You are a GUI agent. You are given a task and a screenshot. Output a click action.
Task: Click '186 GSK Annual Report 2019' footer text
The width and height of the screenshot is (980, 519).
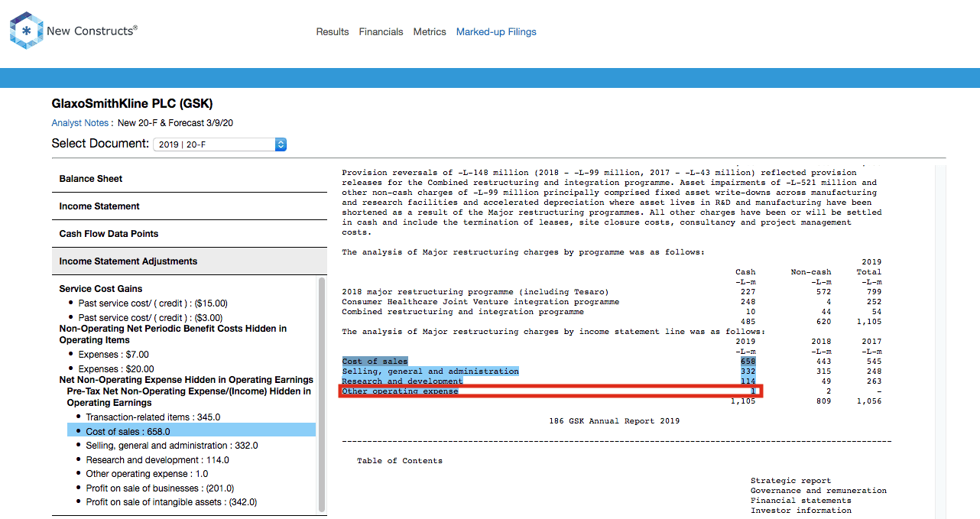pos(614,421)
